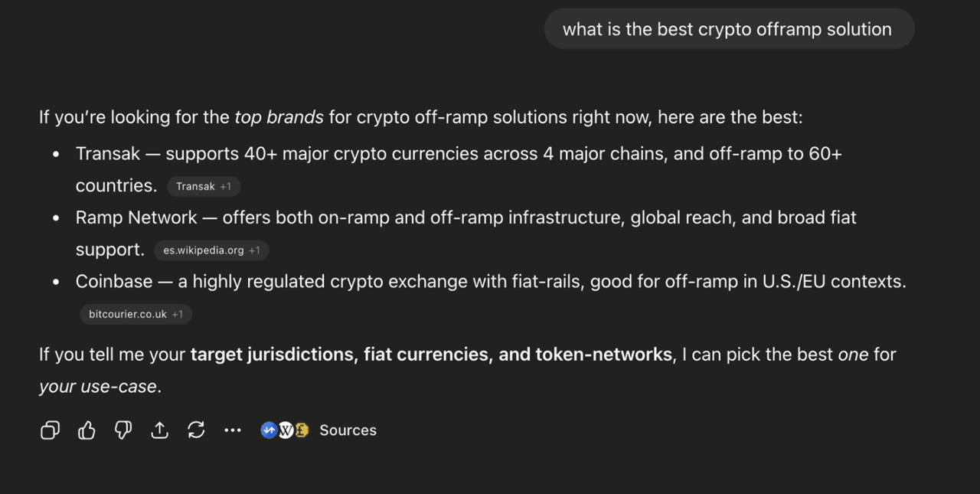Click the "Transak" bullet heading text
The height and width of the screenshot is (494, 980).
click(x=108, y=154)
